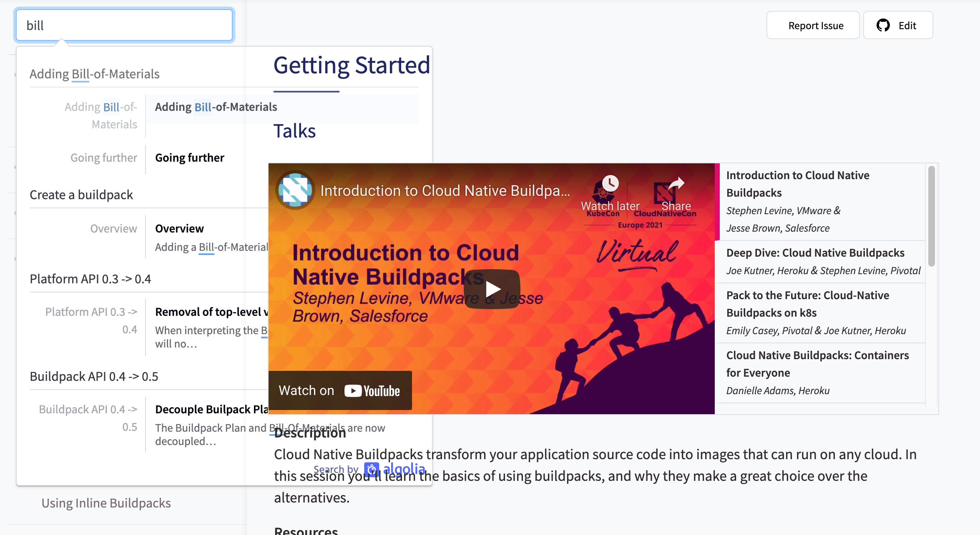Click the GitHub icon on the Edit button
This screenshot has width=980, height=535.
click(882, 25)
